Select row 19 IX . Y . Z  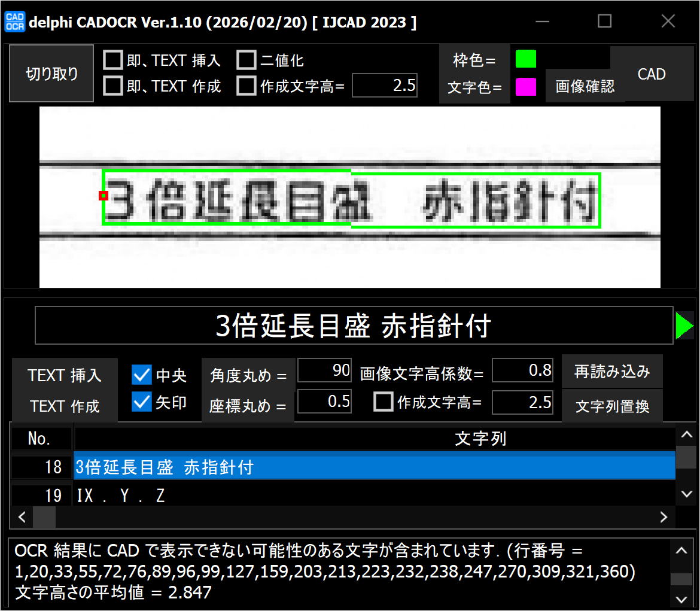[374, 496]
